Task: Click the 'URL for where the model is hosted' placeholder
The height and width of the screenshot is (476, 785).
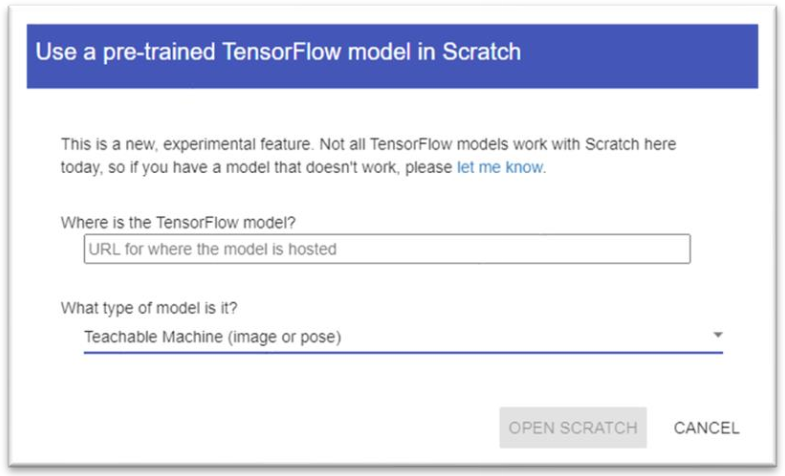Action: click(212, 249)
